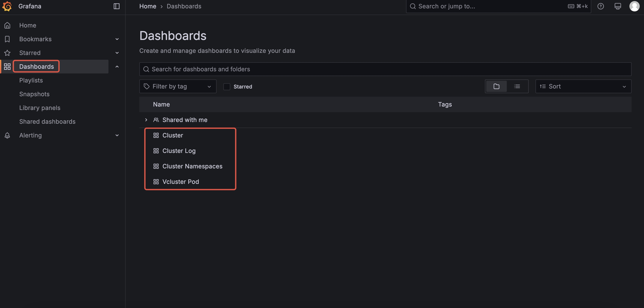This screenshot has height=308, width=644.
Task: Open the Filter by tag dropdown
Action: tap(178, 86)
